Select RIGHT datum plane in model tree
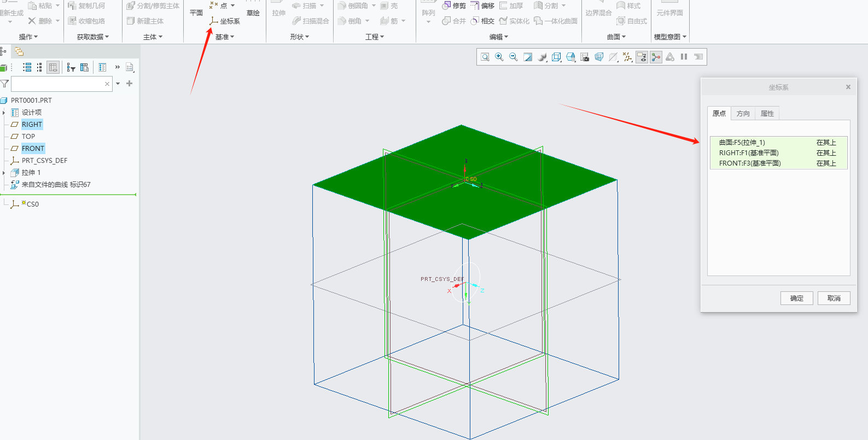868x440 pixels. 32,125
